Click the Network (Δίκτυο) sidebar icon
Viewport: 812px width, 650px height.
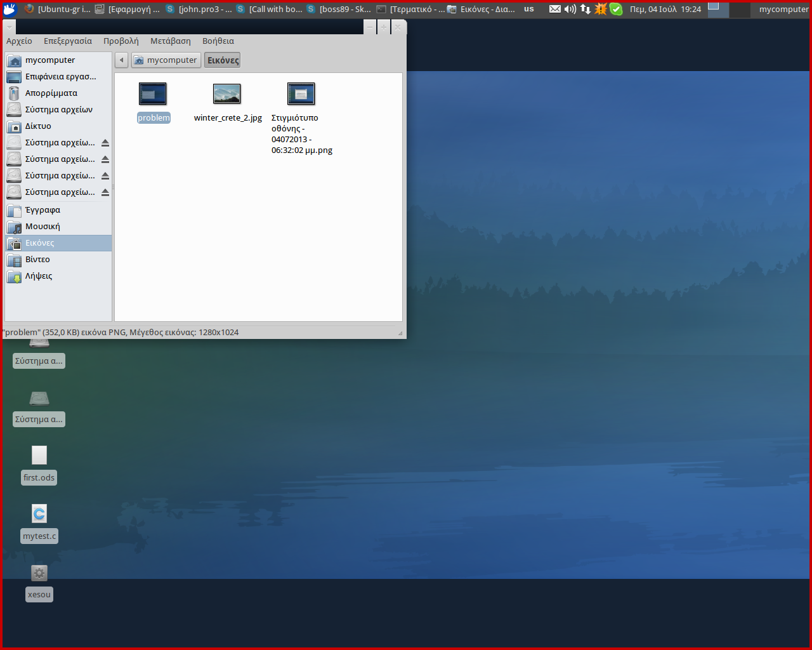tap(14, 126)
